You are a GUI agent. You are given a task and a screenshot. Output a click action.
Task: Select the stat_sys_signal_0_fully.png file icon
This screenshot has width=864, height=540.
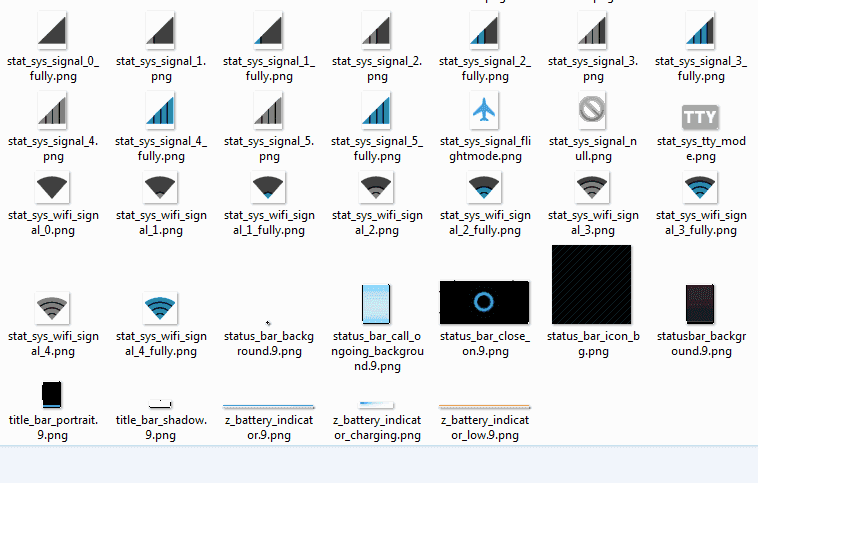click(52, 30)
